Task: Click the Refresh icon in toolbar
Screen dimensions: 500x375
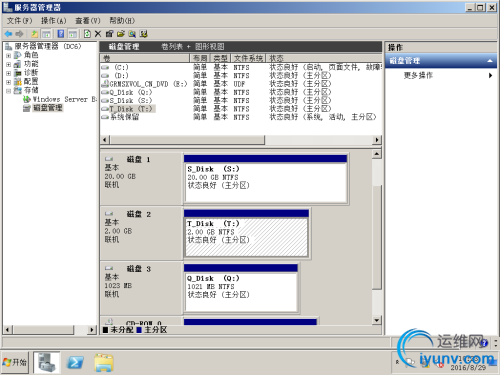Action: tap(87, 34)
